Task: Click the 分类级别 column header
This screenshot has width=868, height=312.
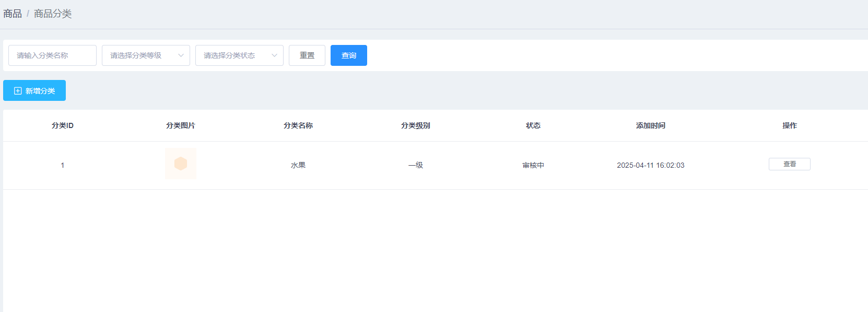Action: pos(416,125)
